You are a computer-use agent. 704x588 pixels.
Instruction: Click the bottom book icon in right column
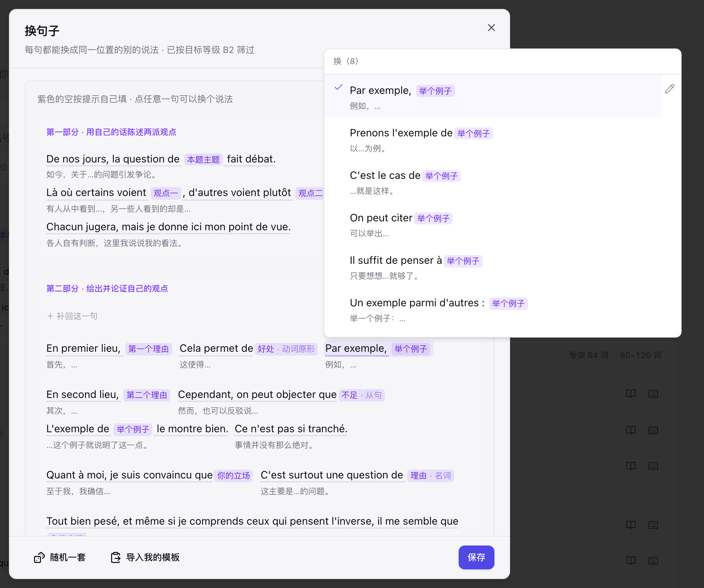click(631, 561)
